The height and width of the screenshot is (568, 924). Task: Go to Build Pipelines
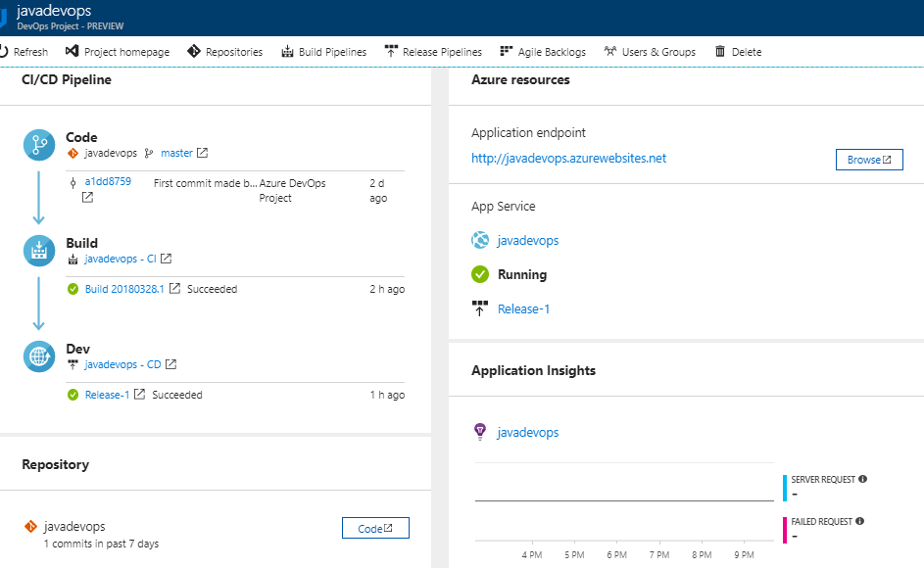(x=323, y=52)
